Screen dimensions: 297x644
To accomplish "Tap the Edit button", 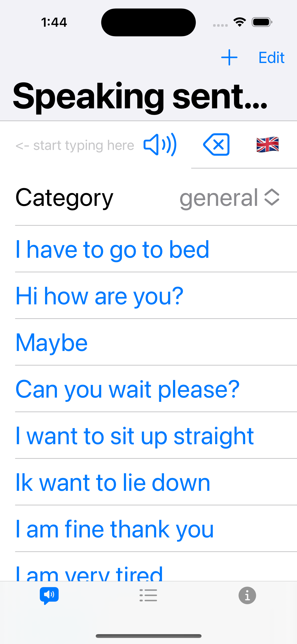I will [272, 58].
